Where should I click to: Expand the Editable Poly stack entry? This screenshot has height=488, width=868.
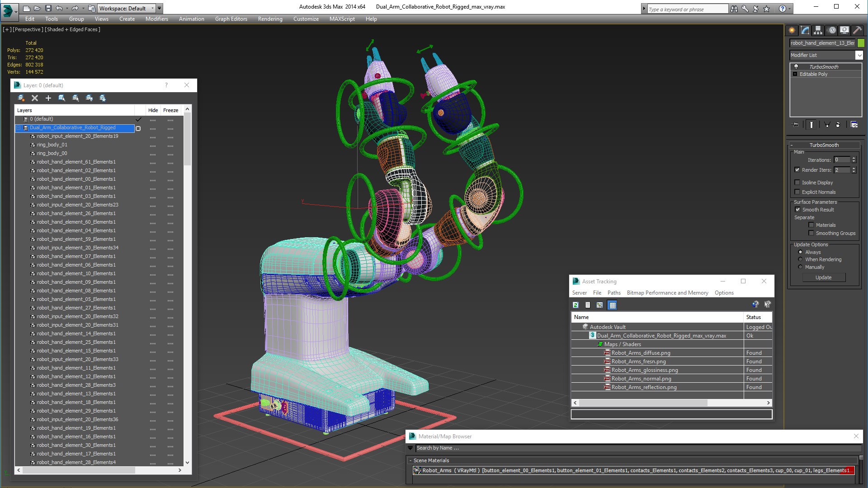pyautogui.click(x=795, y=74)
